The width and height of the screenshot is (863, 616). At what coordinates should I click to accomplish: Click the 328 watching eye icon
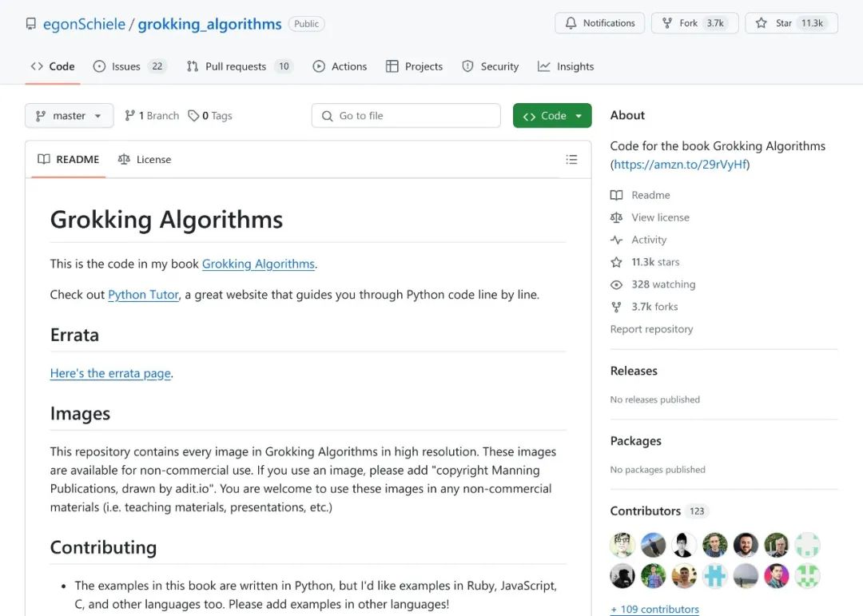(x=616, y=284)
